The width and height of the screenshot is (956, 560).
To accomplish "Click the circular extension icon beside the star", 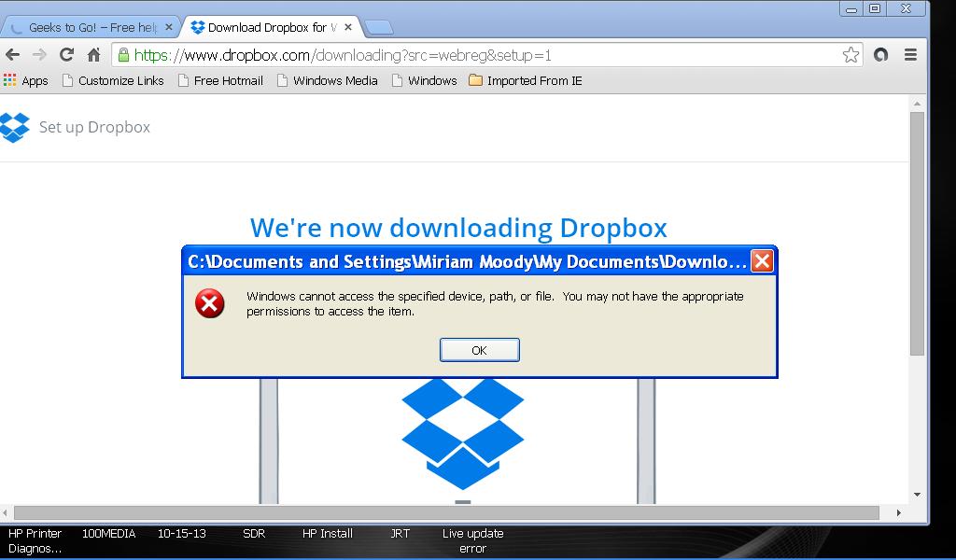I will [x=880, y=55].
